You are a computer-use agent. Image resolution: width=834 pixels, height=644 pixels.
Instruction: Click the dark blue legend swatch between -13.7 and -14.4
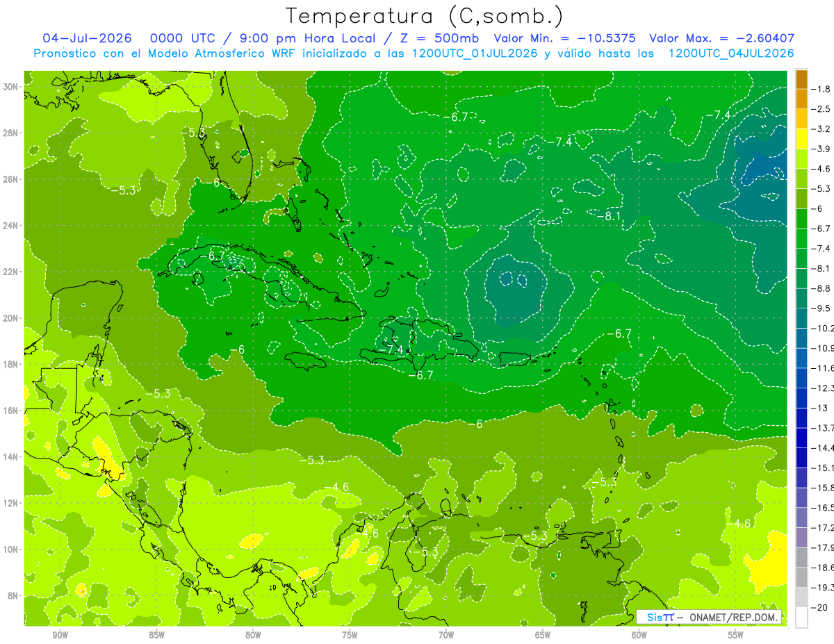801,438
